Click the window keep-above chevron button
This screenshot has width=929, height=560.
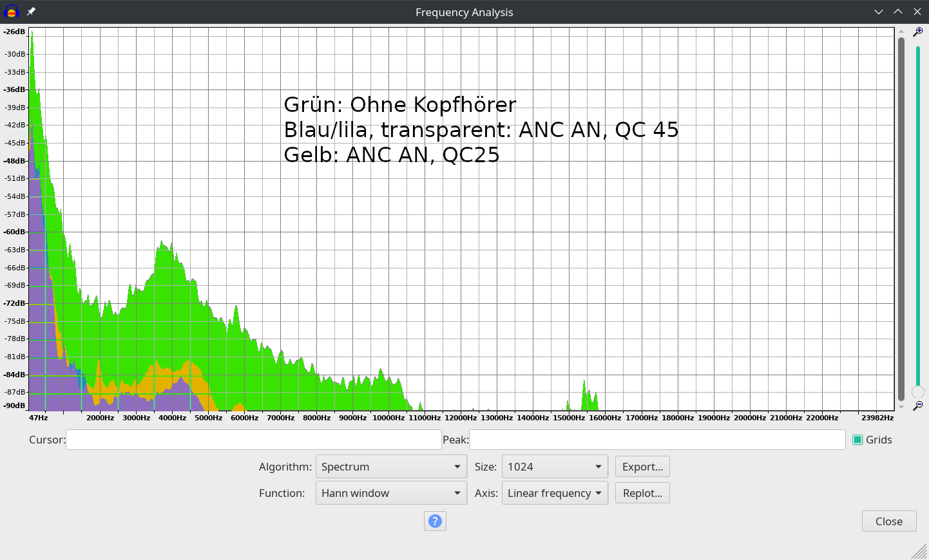(898, 12)
